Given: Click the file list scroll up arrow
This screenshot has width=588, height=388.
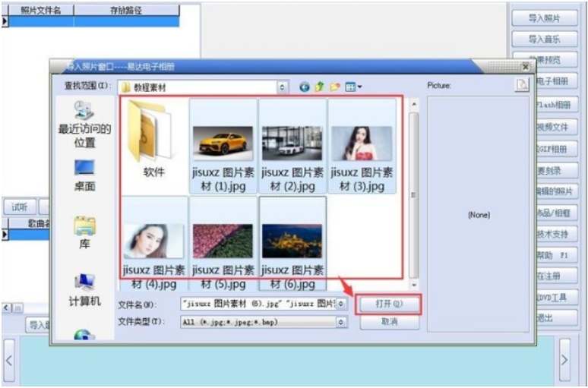Looking at the screenshot, I should [x=413, y=104].
